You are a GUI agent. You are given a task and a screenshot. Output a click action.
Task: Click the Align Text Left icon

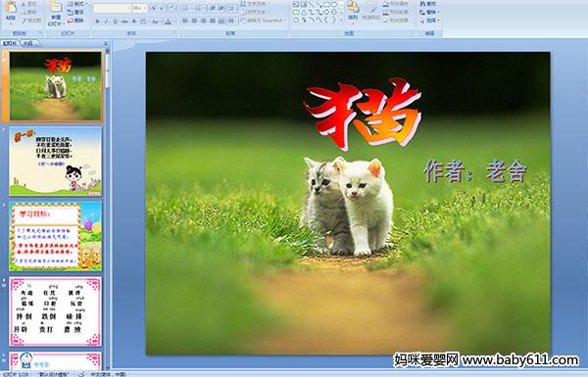tap(185, 21)
